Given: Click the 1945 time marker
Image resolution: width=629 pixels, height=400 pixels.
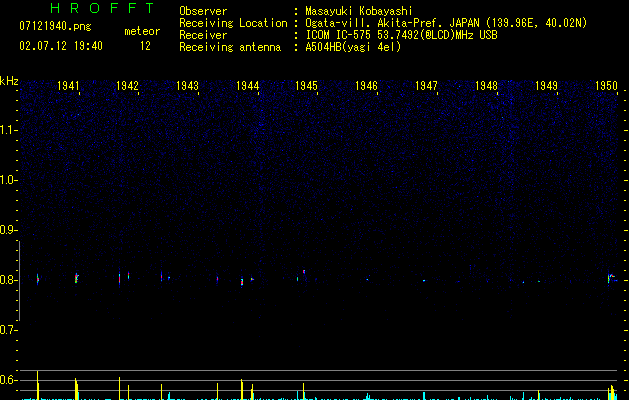Looking at the screenshot, I should click(x=306, y=86).
